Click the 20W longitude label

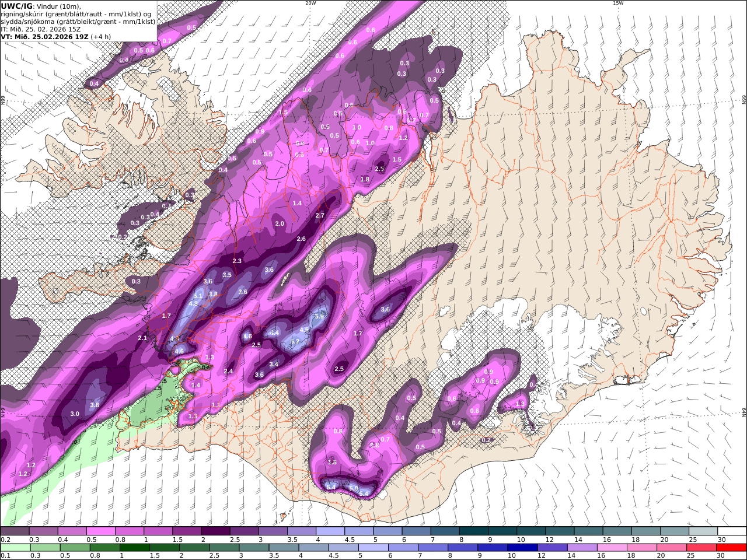coord(310,3)
